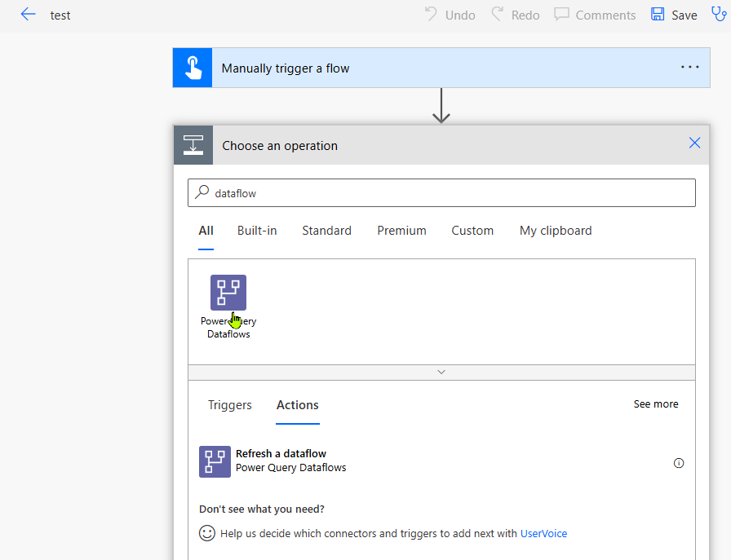Open Comments via its label
The width and height of the screenshot is (731, 560).
click(605, 15)
